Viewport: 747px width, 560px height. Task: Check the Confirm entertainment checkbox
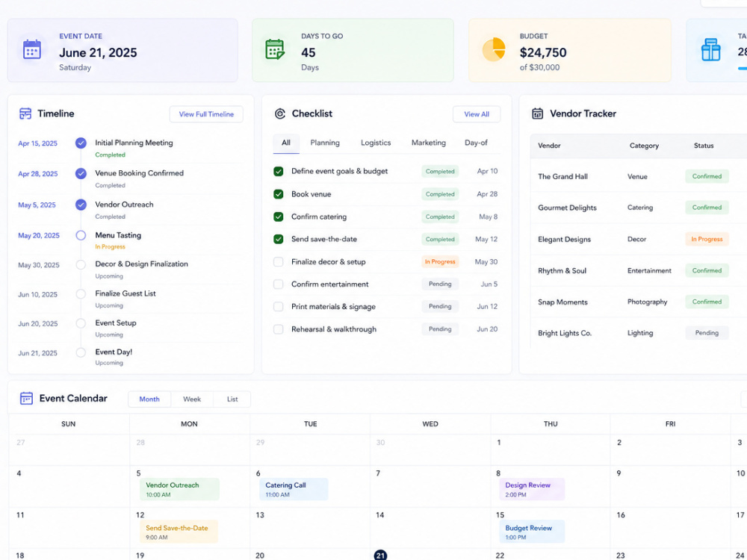coord(278,284)
